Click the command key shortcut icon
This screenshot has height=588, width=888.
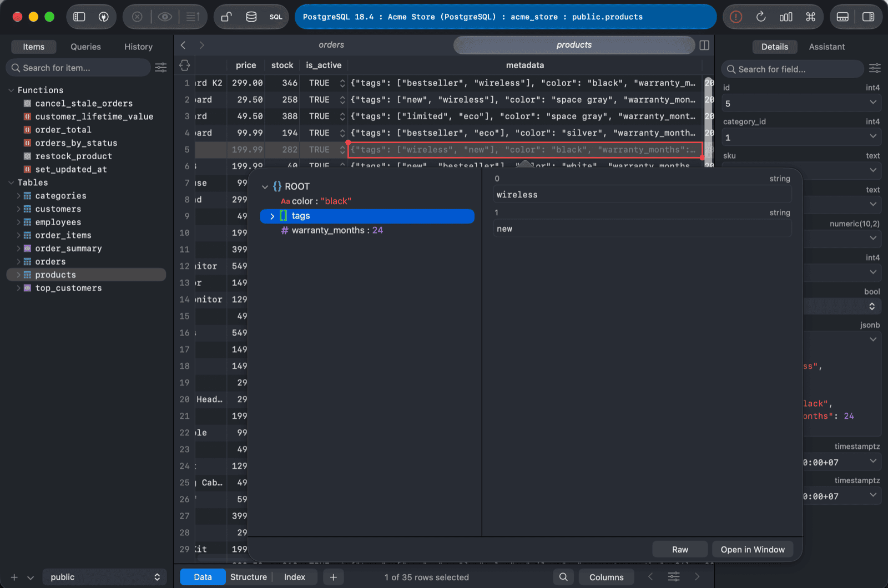click(811, 17)
